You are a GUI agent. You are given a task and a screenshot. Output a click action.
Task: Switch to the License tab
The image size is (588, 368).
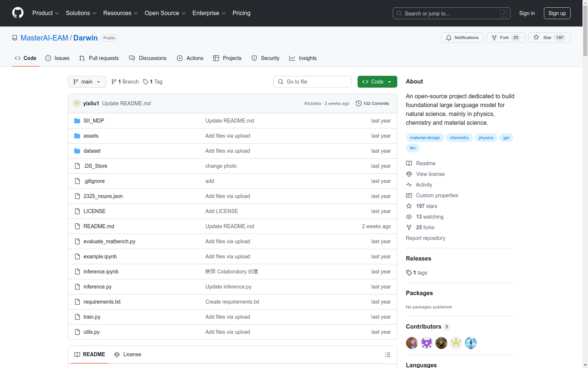pos(128,354)
